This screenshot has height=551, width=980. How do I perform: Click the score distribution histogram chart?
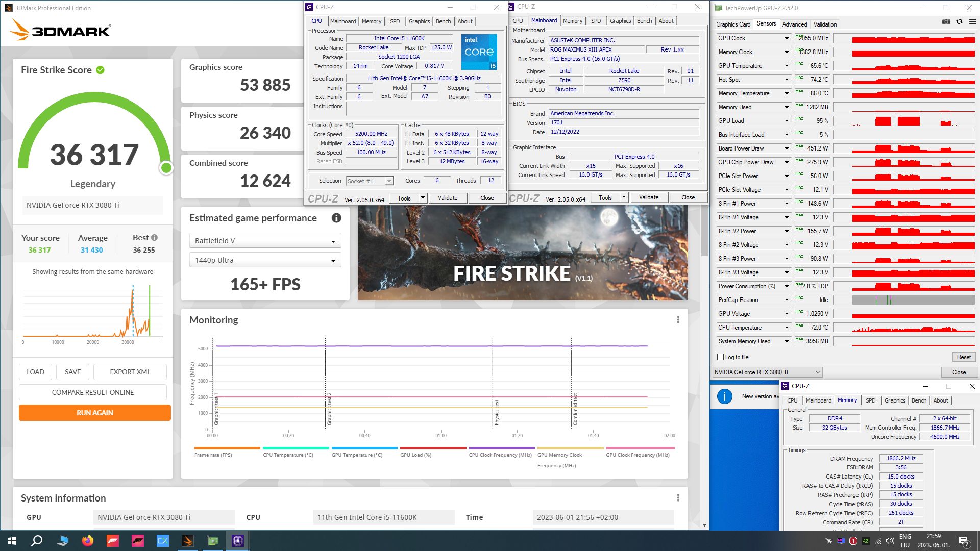(x=93, y=312)
